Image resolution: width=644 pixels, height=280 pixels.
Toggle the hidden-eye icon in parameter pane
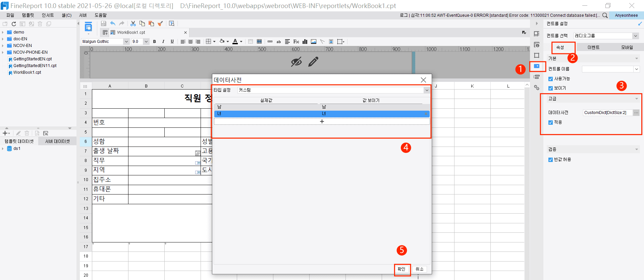coord(297,62)
